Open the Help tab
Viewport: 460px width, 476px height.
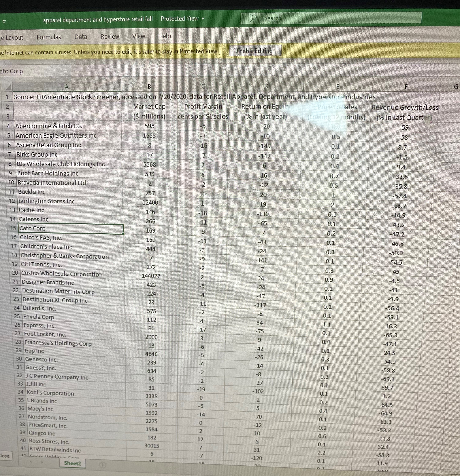pyautogui.click(x=164, y=36)
